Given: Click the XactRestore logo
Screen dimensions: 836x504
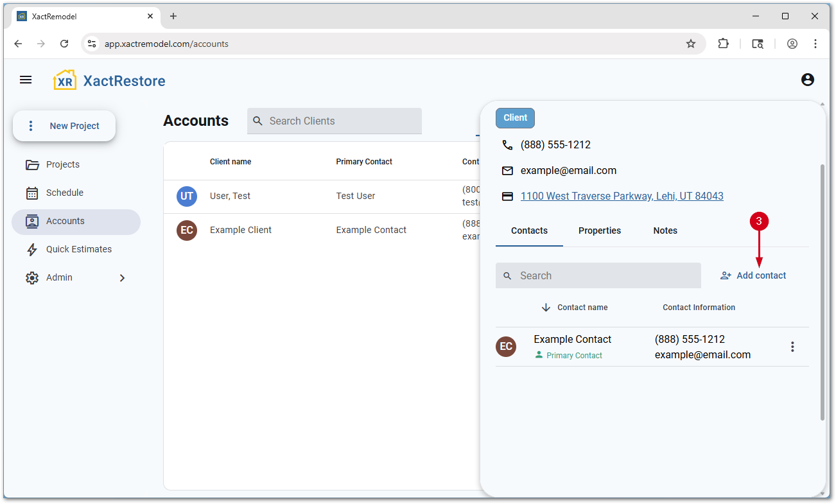Looking at the screenshot, I should pos(109,80).
